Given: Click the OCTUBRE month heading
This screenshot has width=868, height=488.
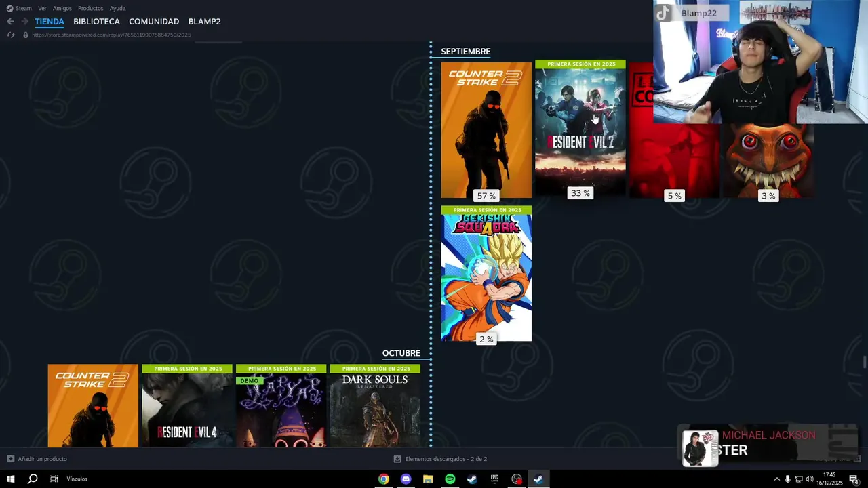Looking at the screenshot, I should click(x=401, y=353).
